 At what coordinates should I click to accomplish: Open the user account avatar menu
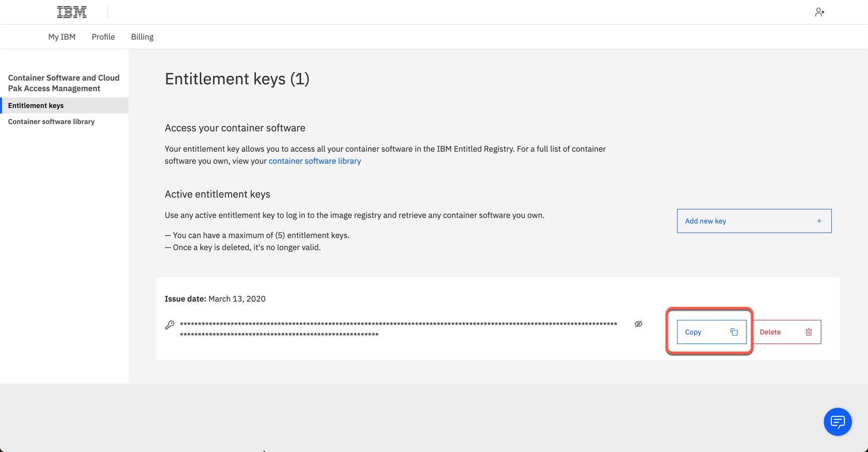click(819, 12)
